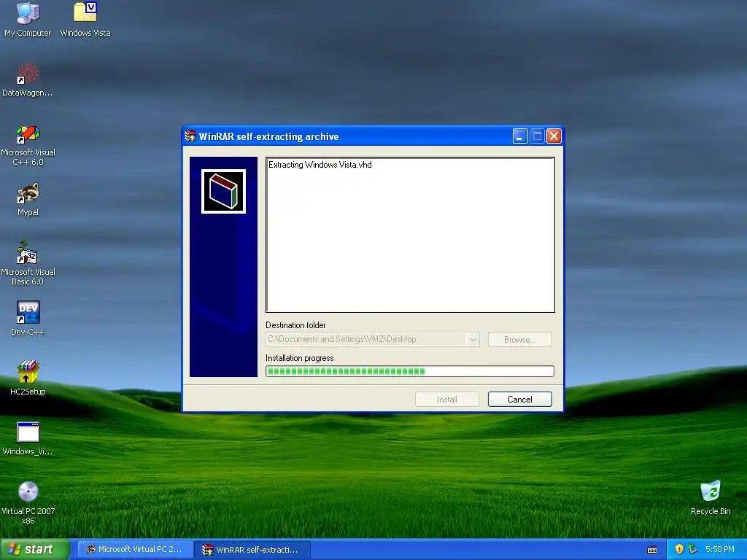The height and width of the screenshot is (560, 747).
Task: Select the Windows_Vi... executable icon
Action: (x=28, y=432)
